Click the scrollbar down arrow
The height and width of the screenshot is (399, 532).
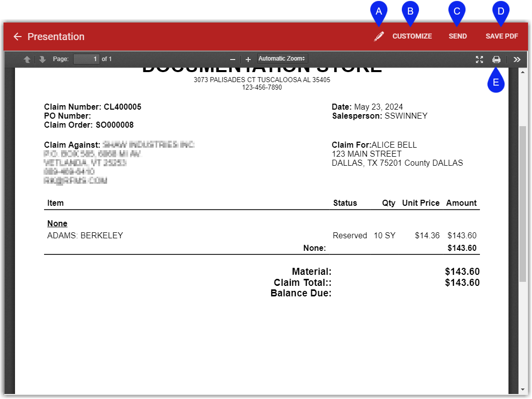tap(523, 389)
